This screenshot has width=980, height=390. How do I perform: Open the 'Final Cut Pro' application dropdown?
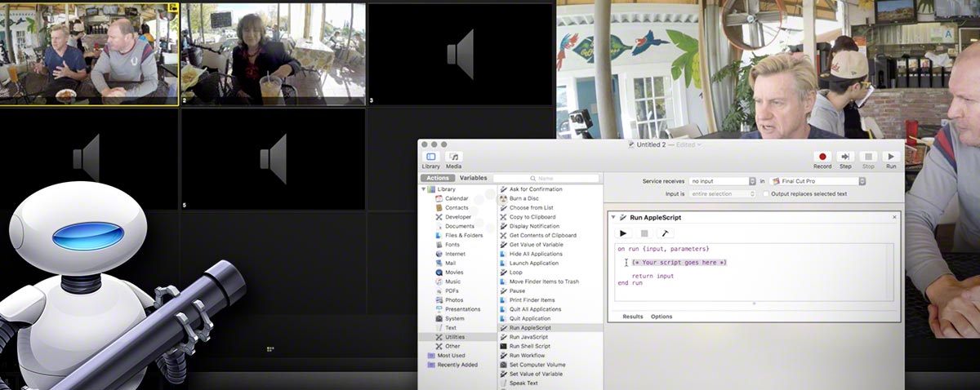point(817,181)
